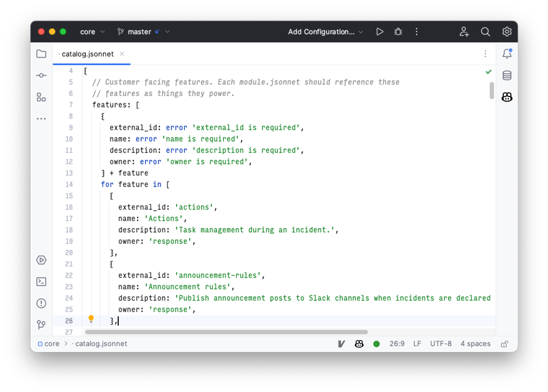Open the Services tool window

coord(41,260)
